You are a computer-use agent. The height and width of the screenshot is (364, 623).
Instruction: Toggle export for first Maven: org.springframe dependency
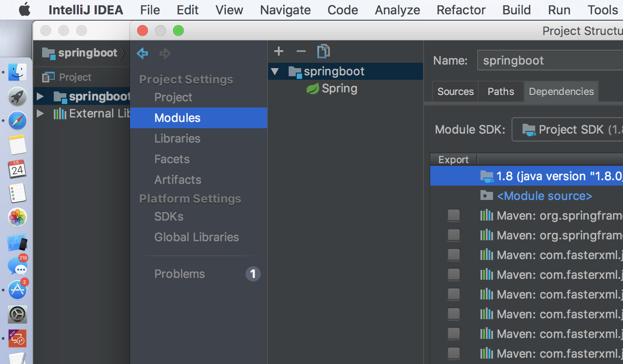pyautogui.click(x=454, y=216)
